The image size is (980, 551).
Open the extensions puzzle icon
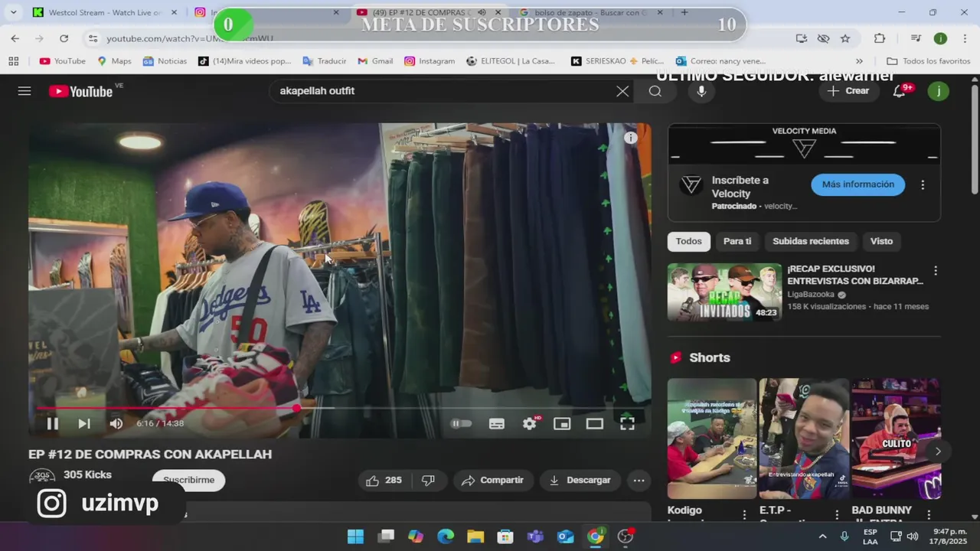[x=880, y=38]
